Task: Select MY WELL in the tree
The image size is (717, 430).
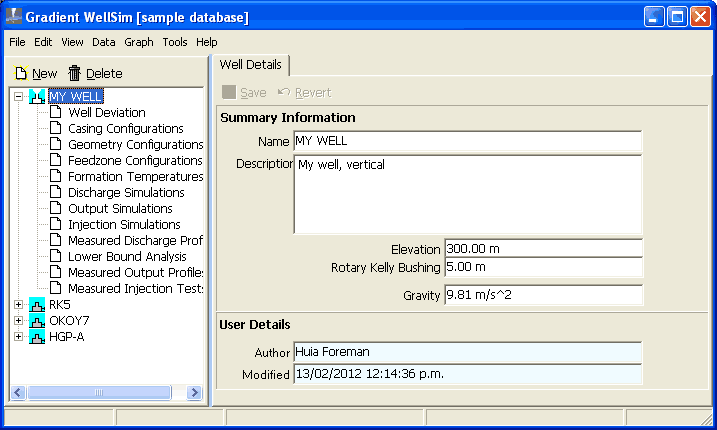Action: tap(76, 97)
